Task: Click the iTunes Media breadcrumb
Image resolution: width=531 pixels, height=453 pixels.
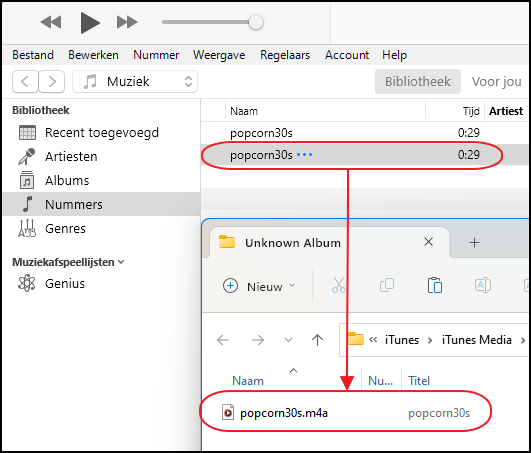Action: 476,340
